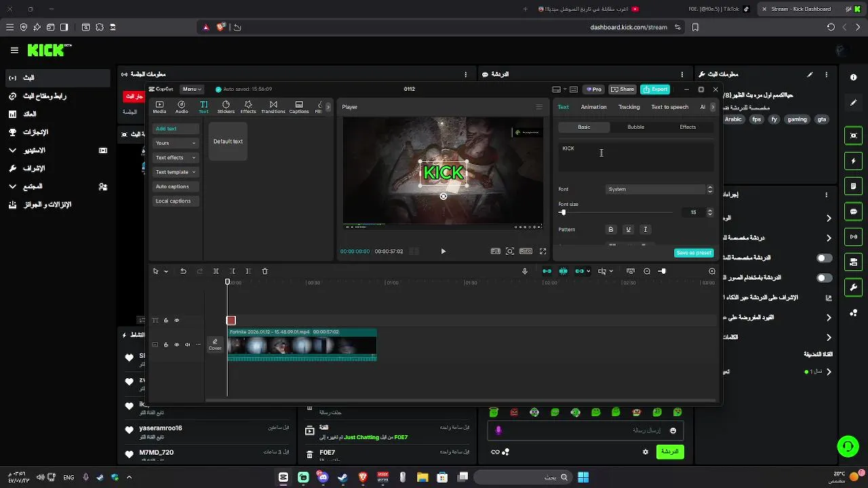Open the selection tool mode dropdown arrow

[166, 271]
